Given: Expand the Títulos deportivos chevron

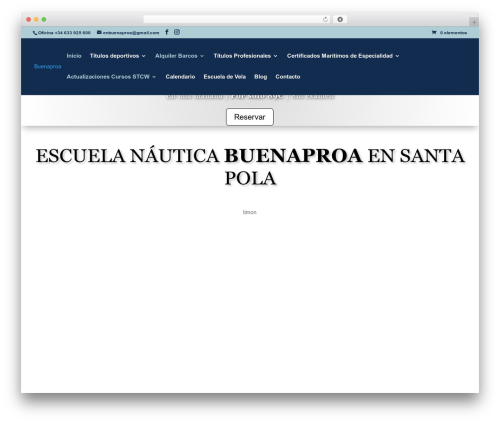Looking at the screenshot, I should tap(144, 56).
